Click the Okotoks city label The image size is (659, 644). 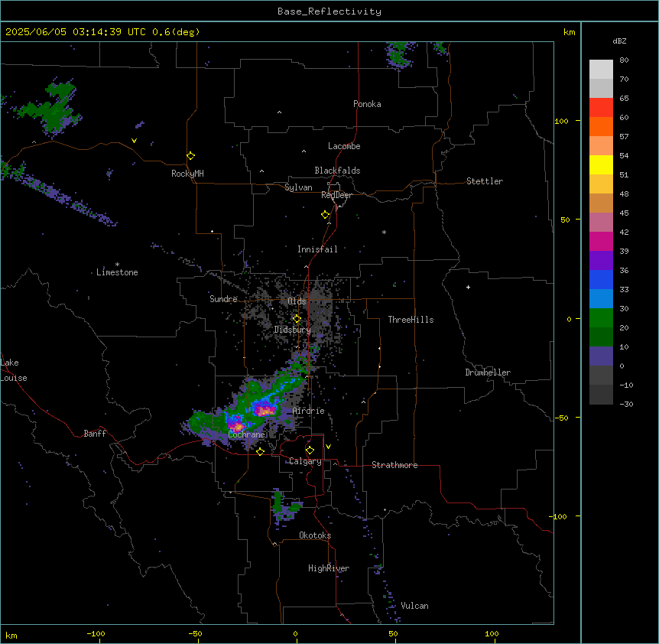[x=315, y=535]
